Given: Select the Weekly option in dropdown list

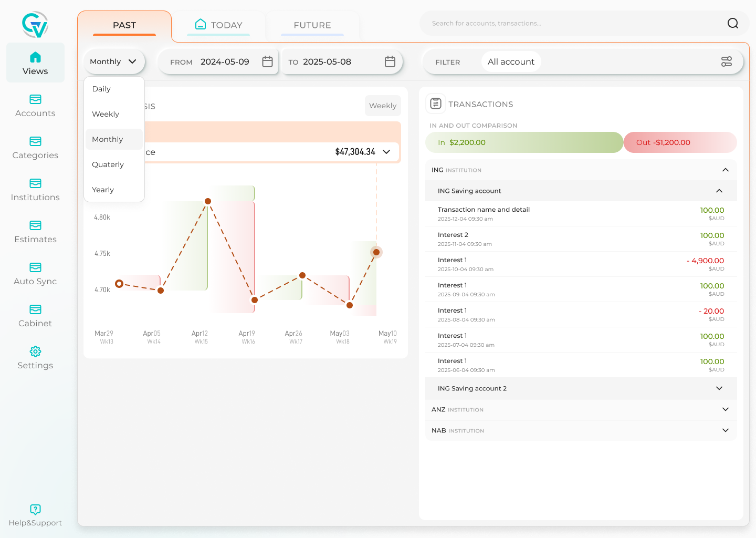Looking at the screenshot, I should (114, 114).
